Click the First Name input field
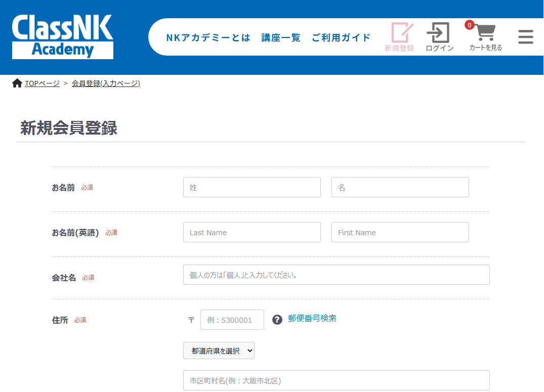The image size is (544, 392). coord(400,232)
